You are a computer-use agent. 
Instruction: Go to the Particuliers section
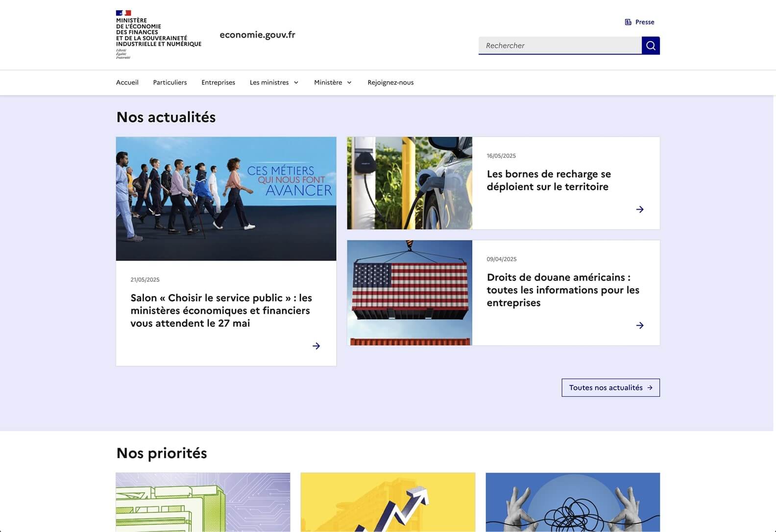(170, 82)
